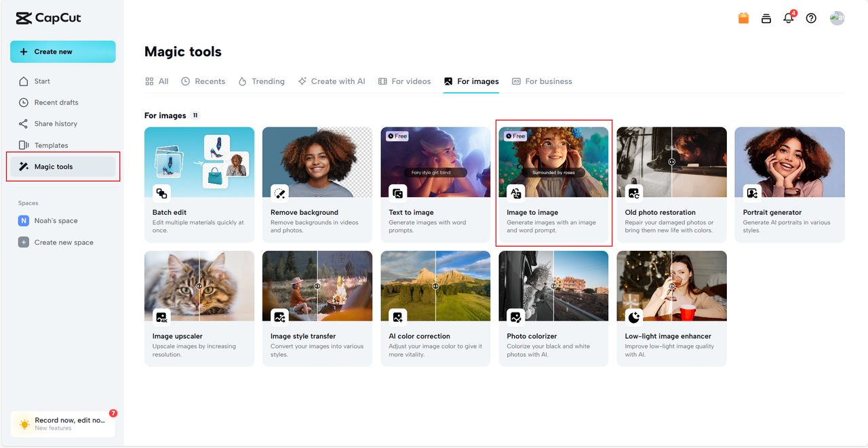Click the AI color correction title
The height and width of the screenshot is (448, 868).
(419, 336)
